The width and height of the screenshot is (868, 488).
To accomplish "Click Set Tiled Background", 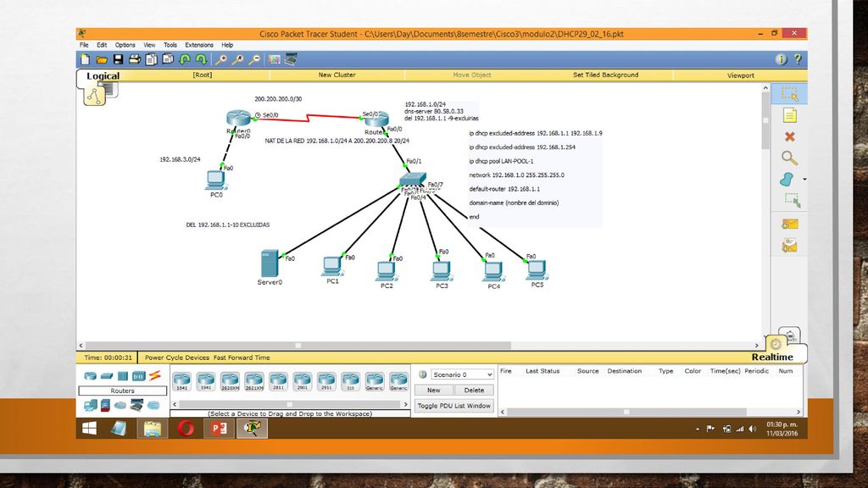I will coord(605,75).
